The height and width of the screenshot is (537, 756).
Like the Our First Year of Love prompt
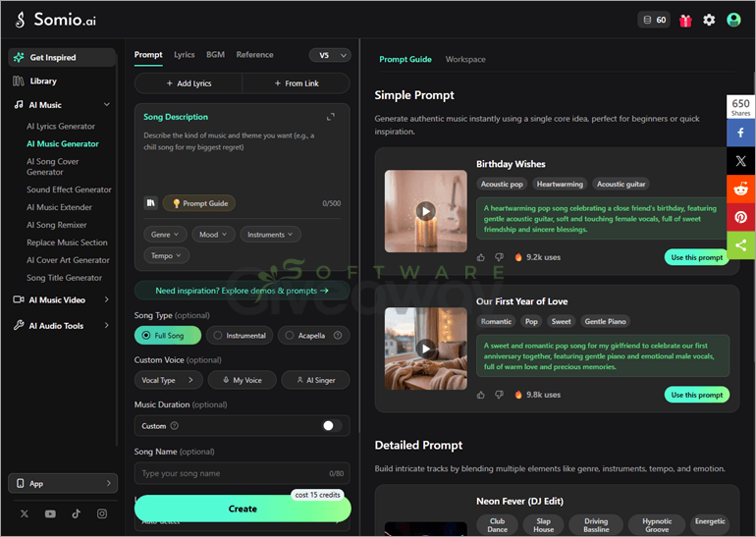coord(481,395)
